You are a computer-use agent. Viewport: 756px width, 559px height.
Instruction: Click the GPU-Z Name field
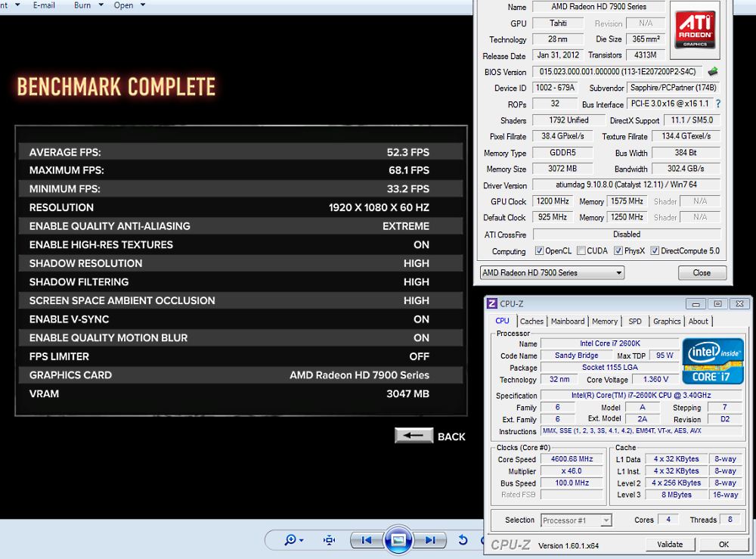tap(599, 7)
